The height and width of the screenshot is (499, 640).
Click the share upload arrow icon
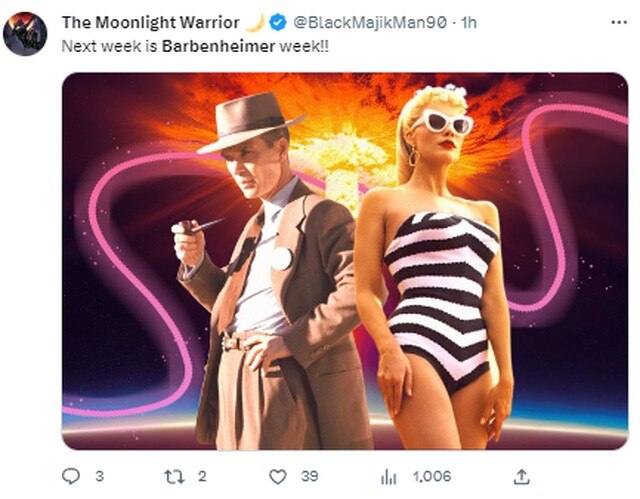point(521,476)
